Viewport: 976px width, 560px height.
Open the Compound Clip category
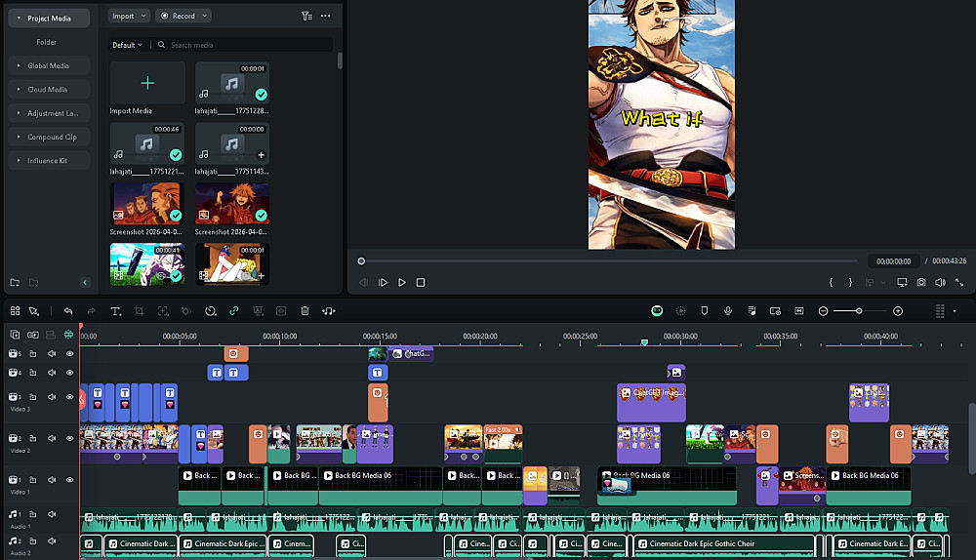[51, 137]
